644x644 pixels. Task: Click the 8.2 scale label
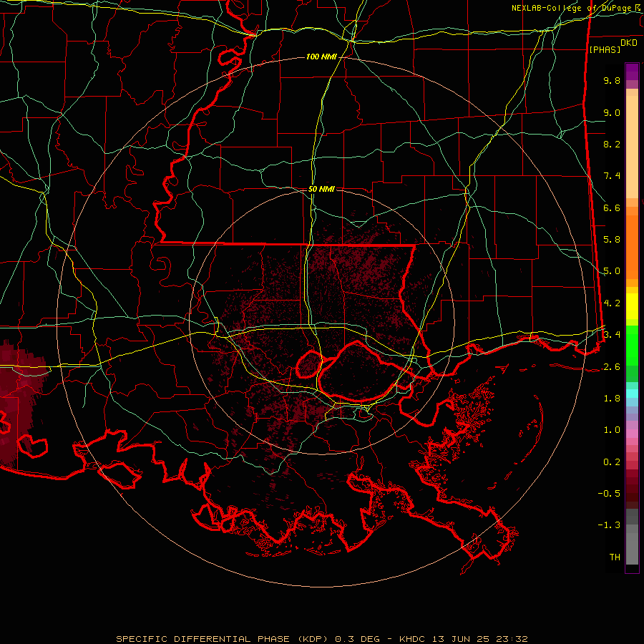pyautogui.click(x=612, y=144)
